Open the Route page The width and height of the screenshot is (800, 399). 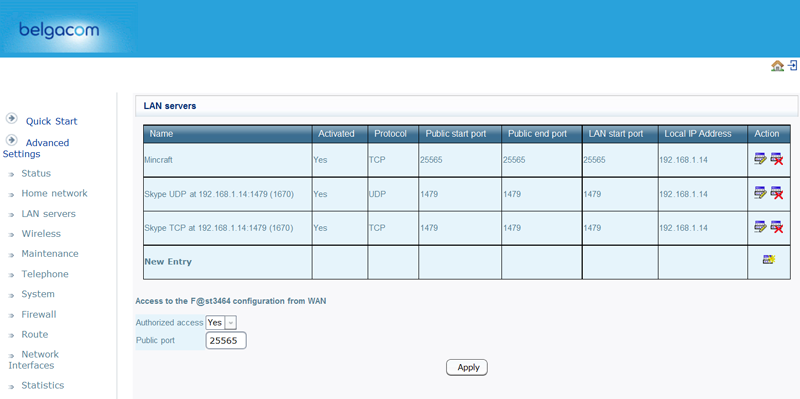(35, 334)
